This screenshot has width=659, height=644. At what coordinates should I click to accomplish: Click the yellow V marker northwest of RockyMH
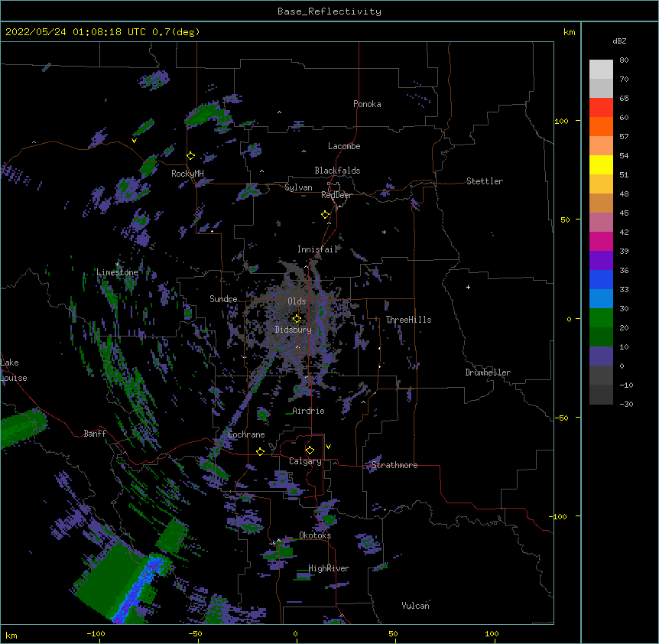point(134,141)
